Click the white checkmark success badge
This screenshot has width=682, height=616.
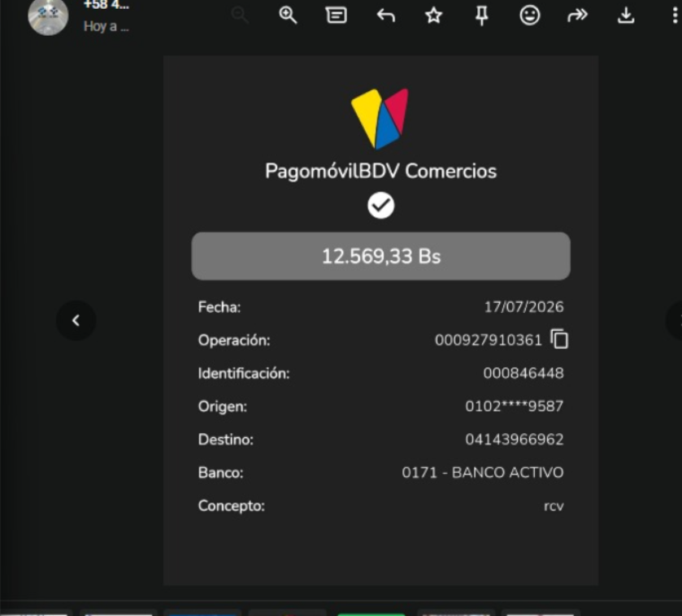(x=381, y=206)
